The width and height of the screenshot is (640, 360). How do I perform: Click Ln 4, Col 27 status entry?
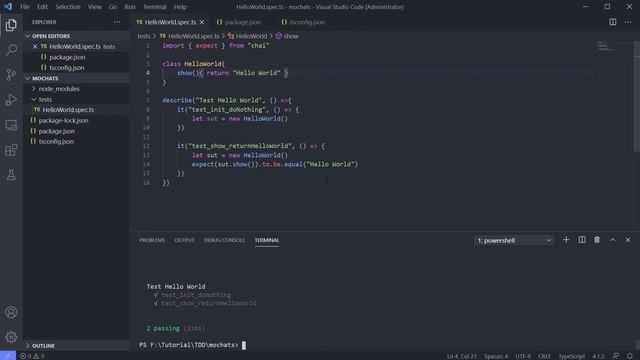tap(462, 356)
